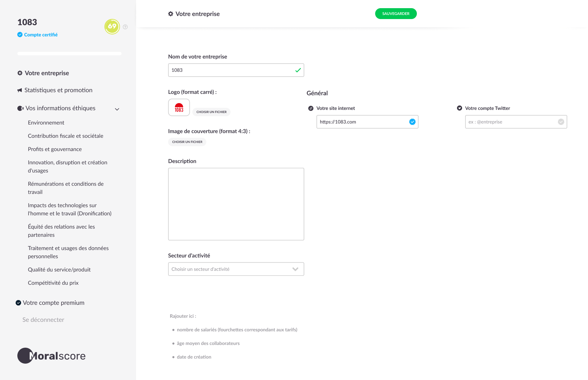The height and width of the screenshot is (380, 588).
Task: Click the Twitter account input field
Action: [516, 122]
